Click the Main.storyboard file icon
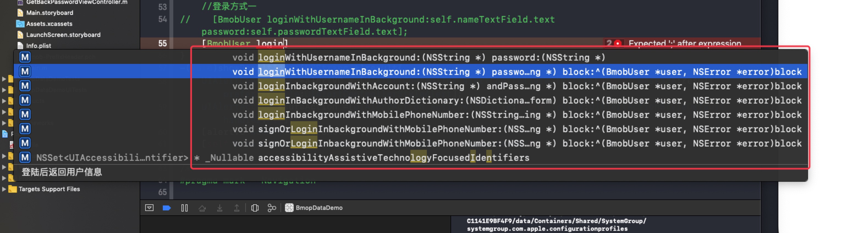The width and height of the screenshot is (868, 233). pos(20,13)
